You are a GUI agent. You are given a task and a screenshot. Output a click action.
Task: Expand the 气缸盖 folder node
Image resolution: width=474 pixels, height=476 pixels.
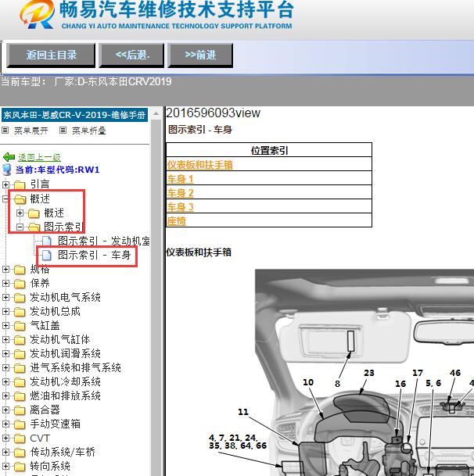pyautogui.click(x=5, y=325)
